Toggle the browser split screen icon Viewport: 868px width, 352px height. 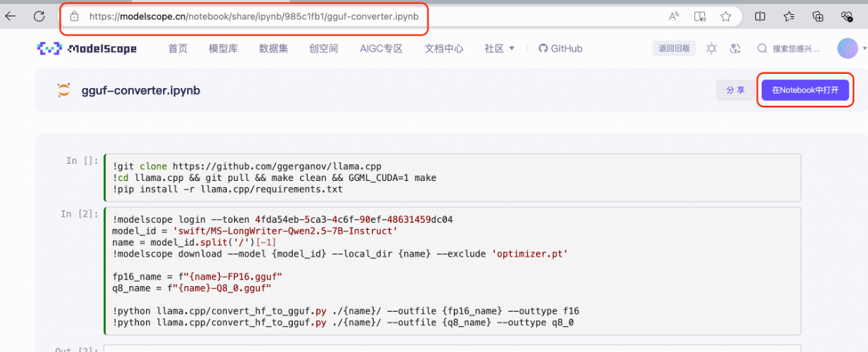760,16
